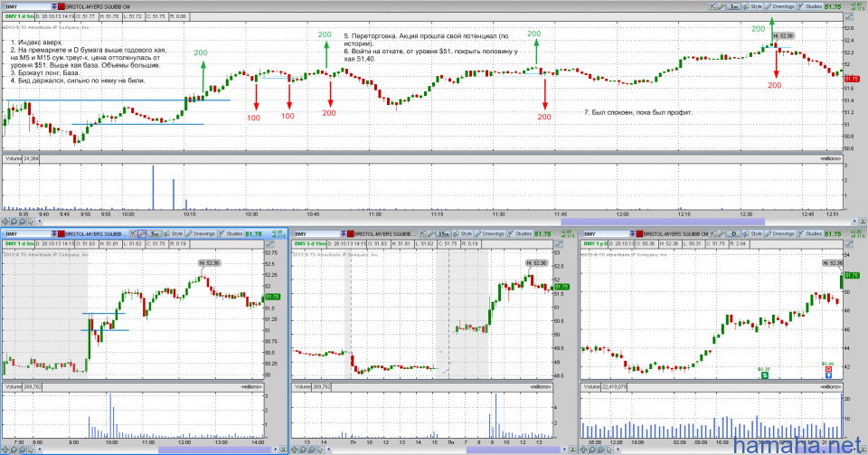Image resolution: width=868 pixels, height=455 pixels.
Task: Open chart settings wrench in the daily chart
Action: point(722,234)
